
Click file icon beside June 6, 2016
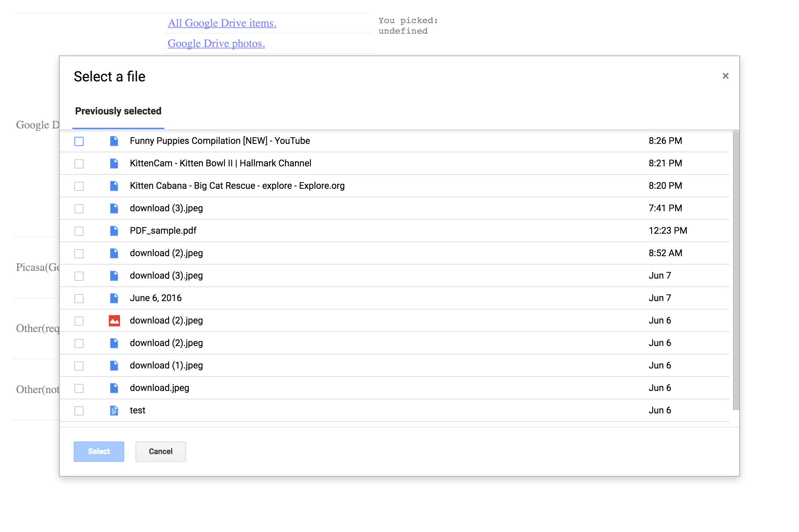pyautogui.click(x=114, y=298)
